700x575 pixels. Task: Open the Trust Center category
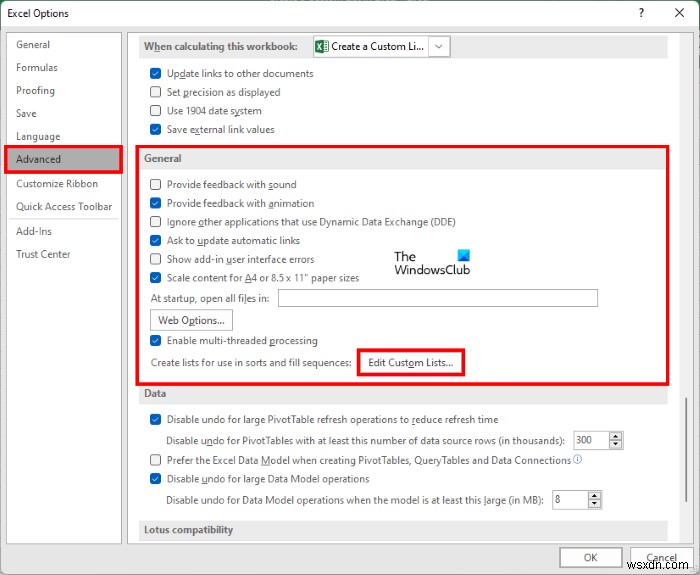tap(43, 254)
